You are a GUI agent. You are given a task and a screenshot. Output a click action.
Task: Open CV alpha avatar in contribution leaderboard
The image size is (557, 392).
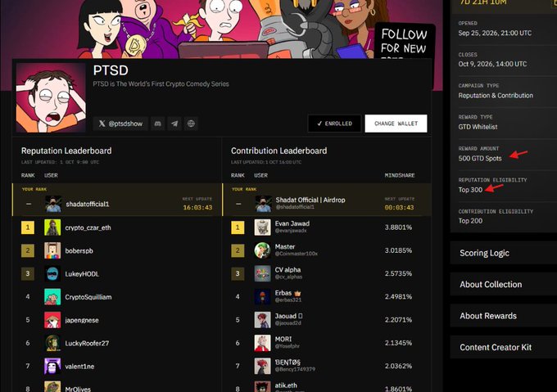coord(262,273)
